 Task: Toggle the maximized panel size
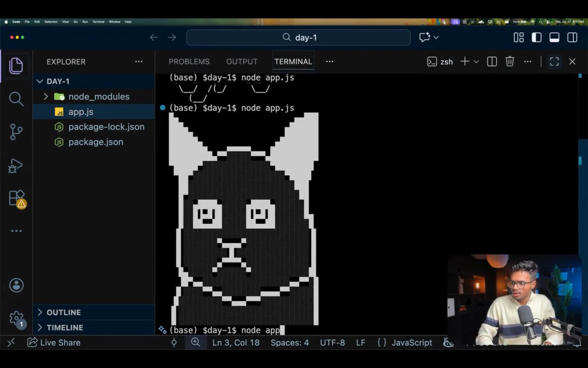pos(554,62)
